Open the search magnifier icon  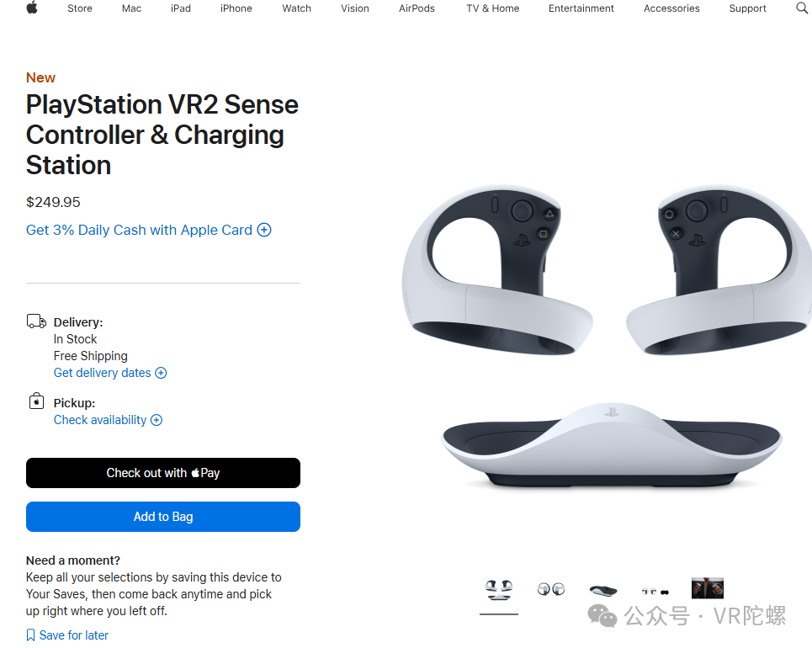point(801,8)
